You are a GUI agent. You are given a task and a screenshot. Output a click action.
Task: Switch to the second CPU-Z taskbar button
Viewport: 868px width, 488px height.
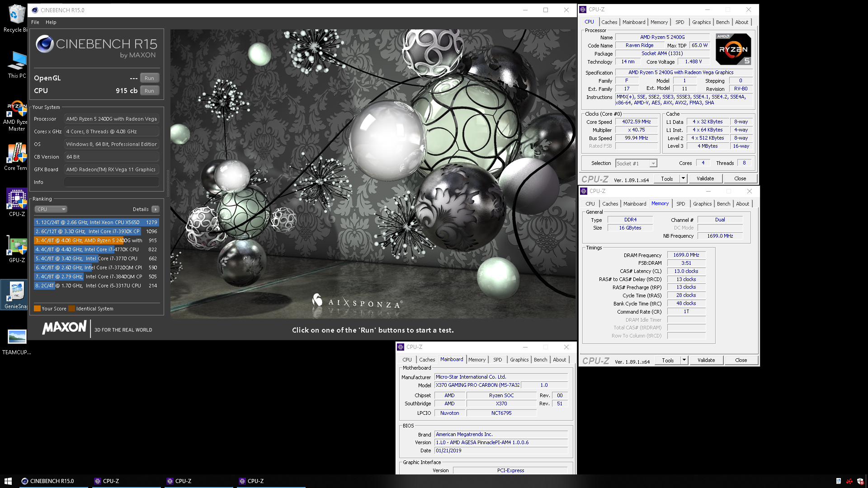[x=199, y=481]
